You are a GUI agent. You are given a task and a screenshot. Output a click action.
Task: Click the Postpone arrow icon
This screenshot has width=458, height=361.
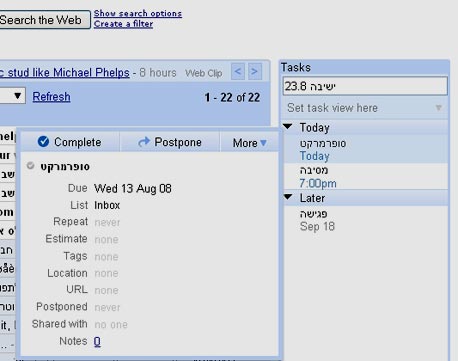coord(144,142)
